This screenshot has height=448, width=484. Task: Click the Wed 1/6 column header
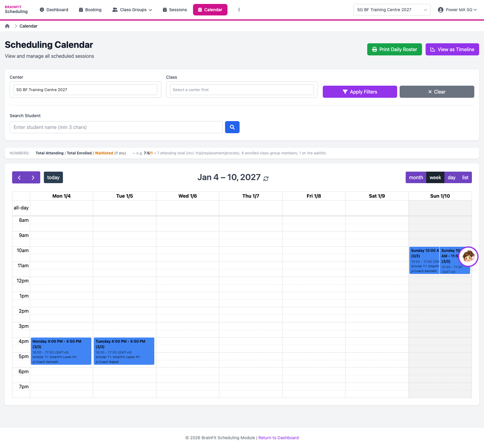188,196
